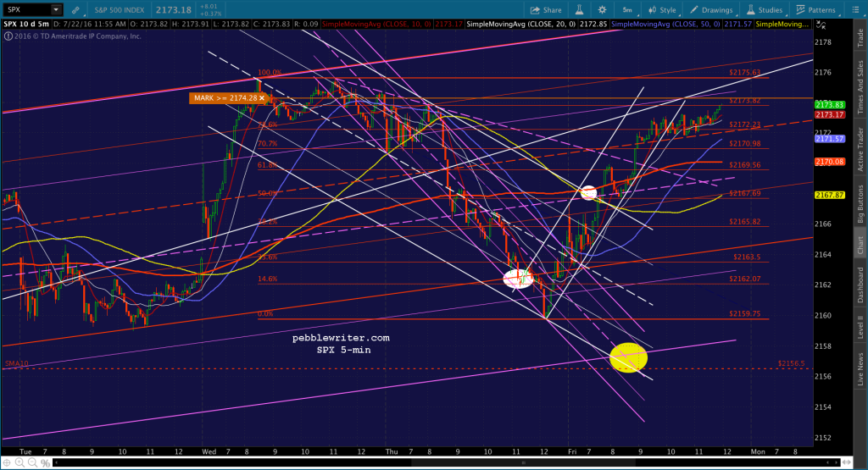This screenshot has height=470, width=868.
Task: Click the SPX 10 d 5m chart label
Action: (26, 24)
